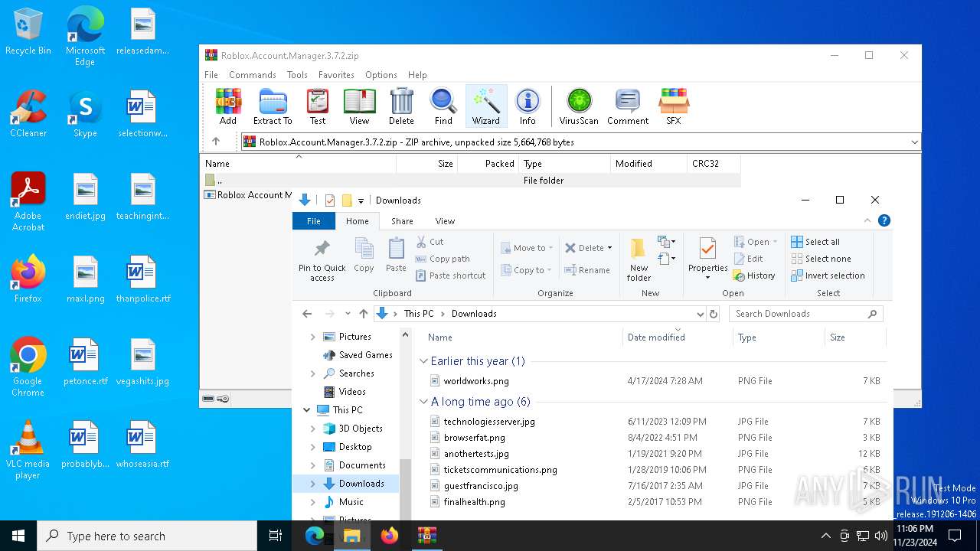Viewport: 980px width, 551px height.
Task: Open the Explorer File tab
Action: (314, 221)
